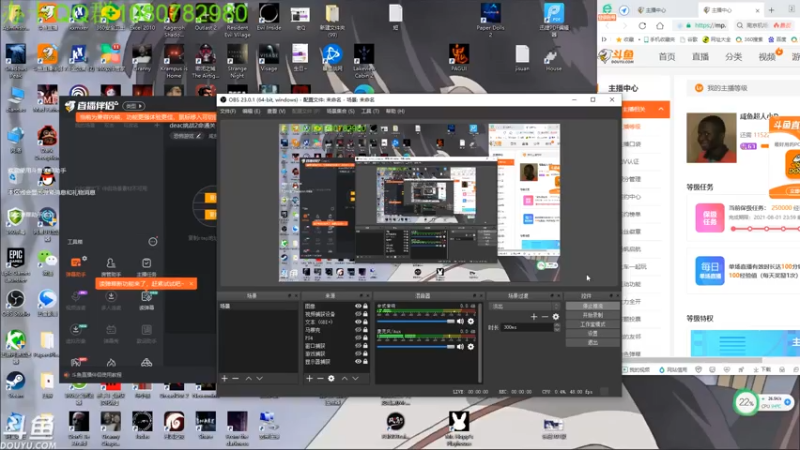Move the selected source down
Image resolution: width=800 pixels, height=450 pixels.
point(356,379)
